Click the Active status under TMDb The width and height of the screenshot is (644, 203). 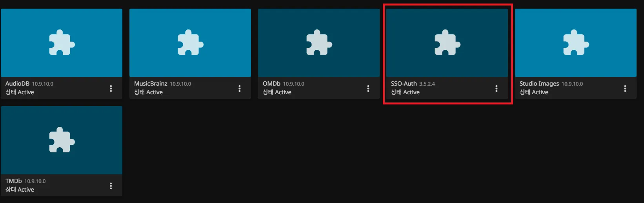tap(25, 190)
